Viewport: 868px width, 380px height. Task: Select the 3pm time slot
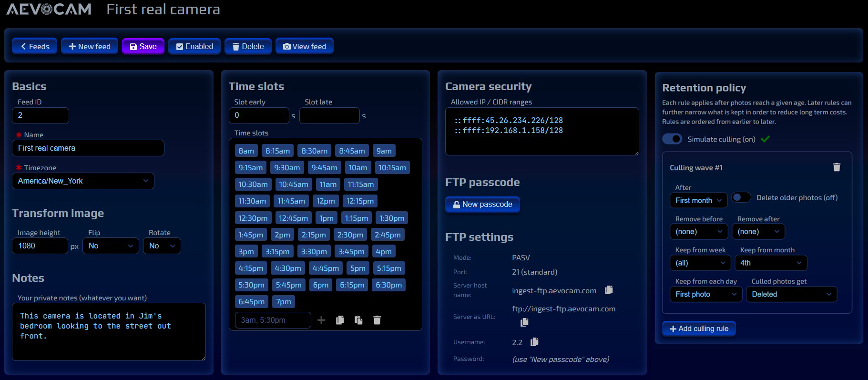[x=246, y=251]
